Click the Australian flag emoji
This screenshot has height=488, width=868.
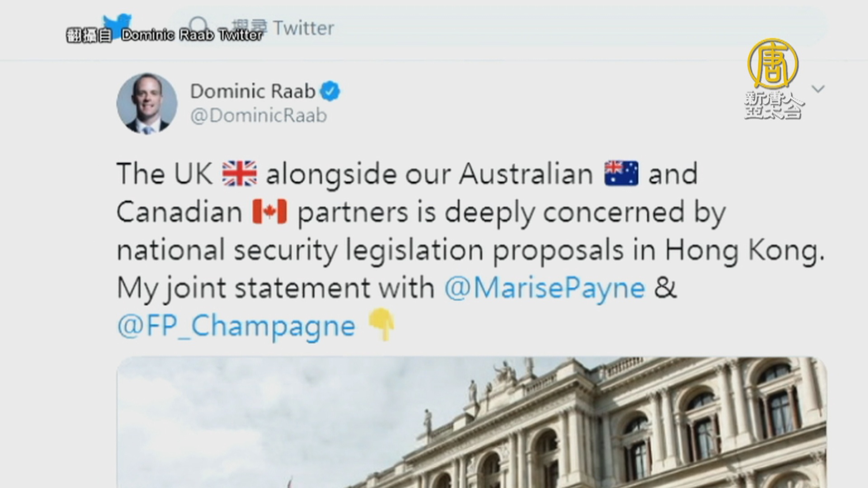[x=621, y=174]
